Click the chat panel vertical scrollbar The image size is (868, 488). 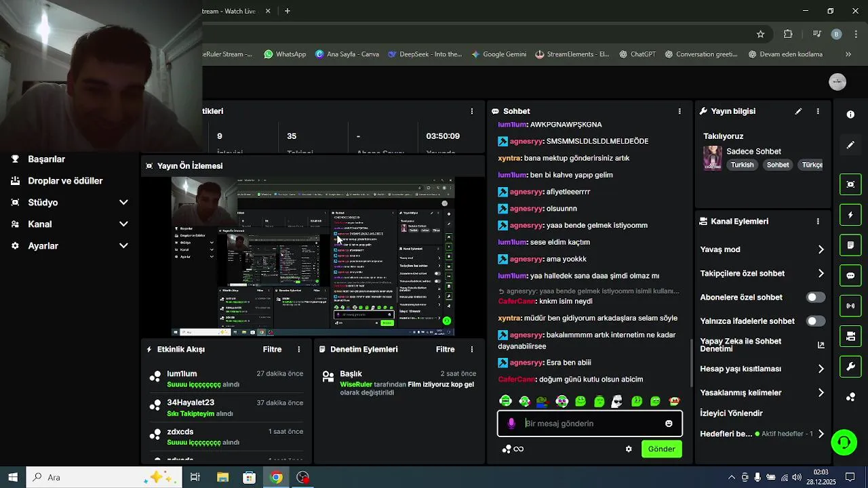click(x=691, y=363)
